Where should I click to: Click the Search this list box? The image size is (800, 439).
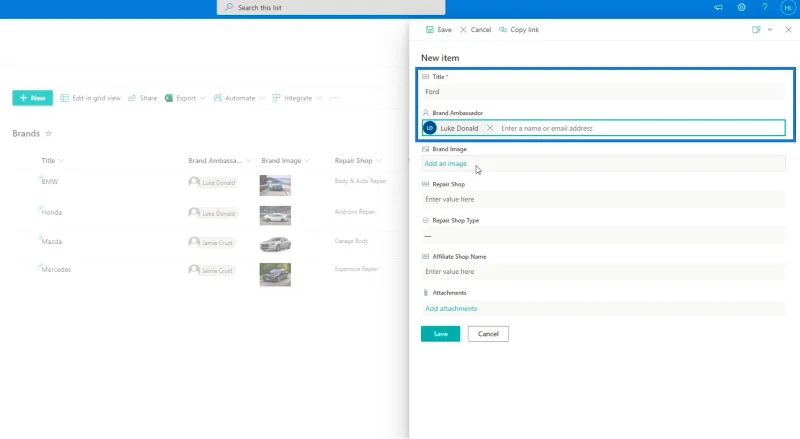coord(331,7)
